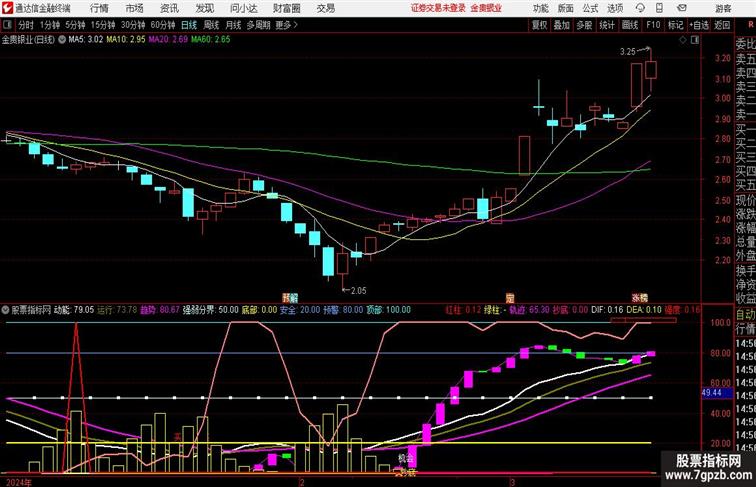Click the MA5: 3.02 label
Image resolution: width=756 pixels, height=487 pixels.
coord(86,40)
